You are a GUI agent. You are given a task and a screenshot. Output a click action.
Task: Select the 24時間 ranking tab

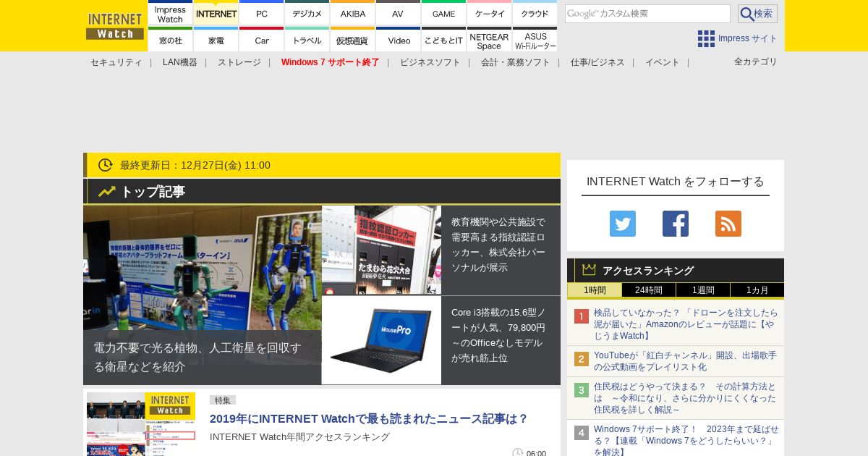[649, 290]
